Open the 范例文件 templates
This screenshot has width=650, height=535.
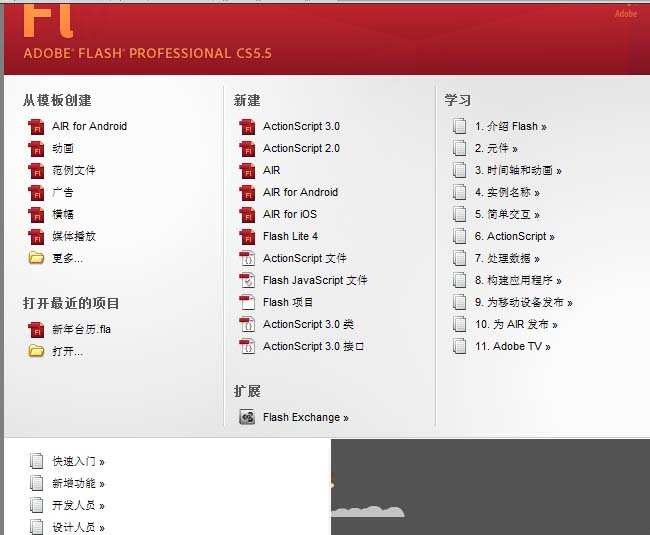[x=74, y=170]
